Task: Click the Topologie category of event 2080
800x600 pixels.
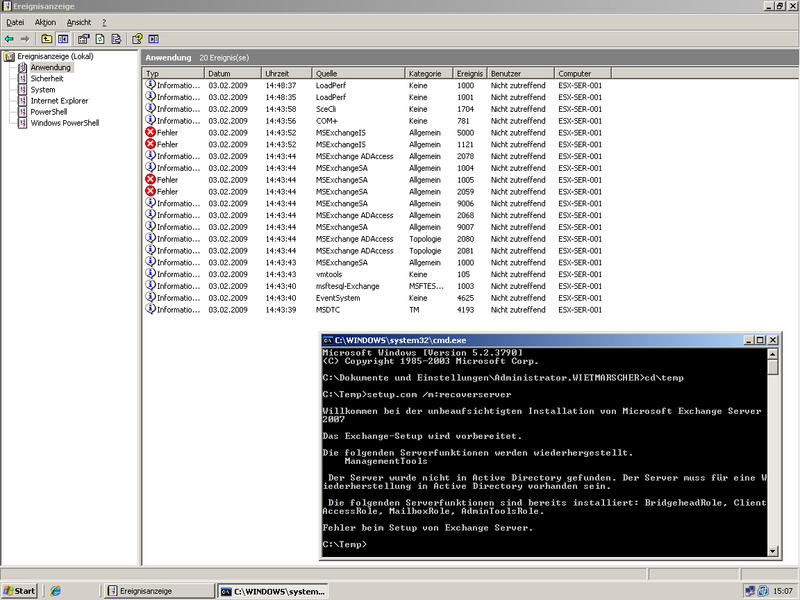Action: [425, 239]
